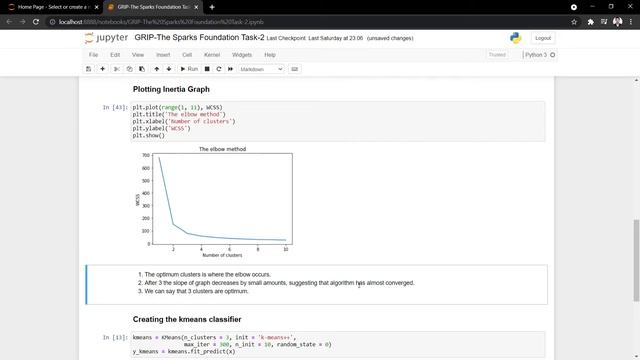
Task: Click the kernel idle indicator circle
Action: coord(553,55)
